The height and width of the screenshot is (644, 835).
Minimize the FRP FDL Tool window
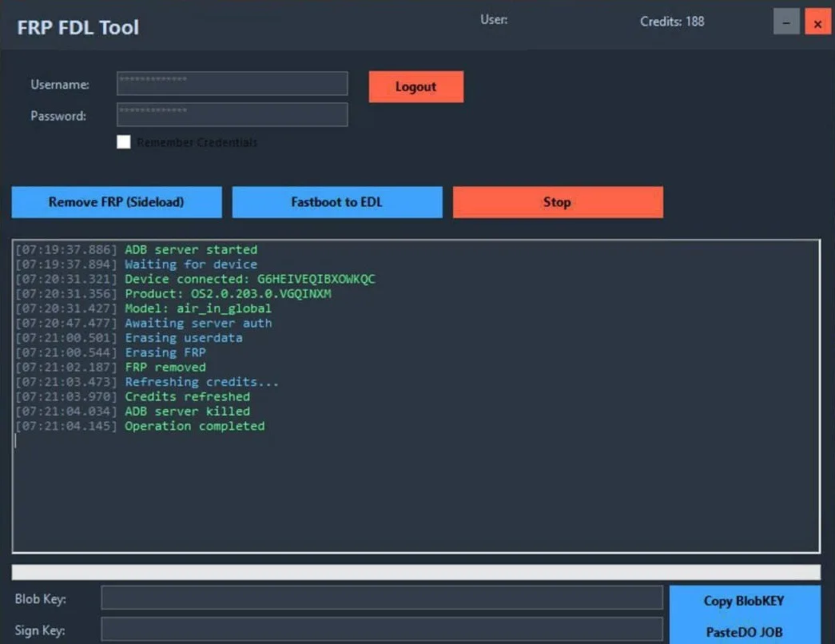coord(786,22)
